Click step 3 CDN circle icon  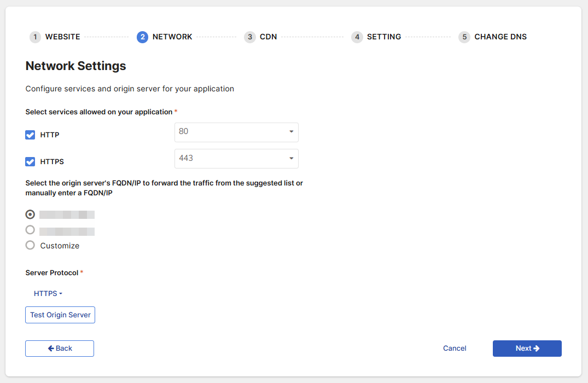pyautogui.click(x=250, y=37)
